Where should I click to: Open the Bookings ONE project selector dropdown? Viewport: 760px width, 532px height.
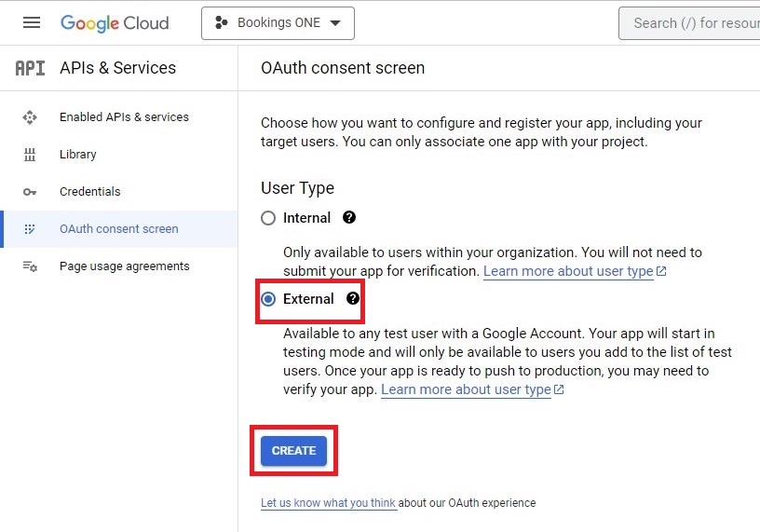click(x=278, y=23)
